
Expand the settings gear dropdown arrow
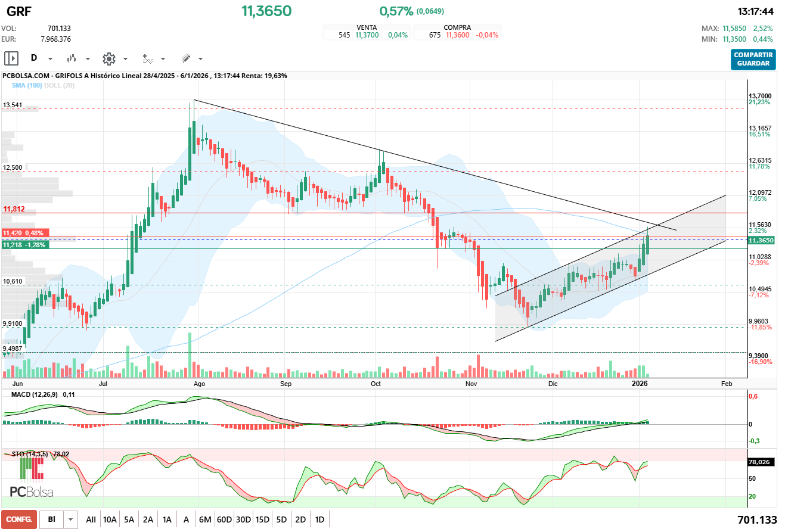pos(125,59)
